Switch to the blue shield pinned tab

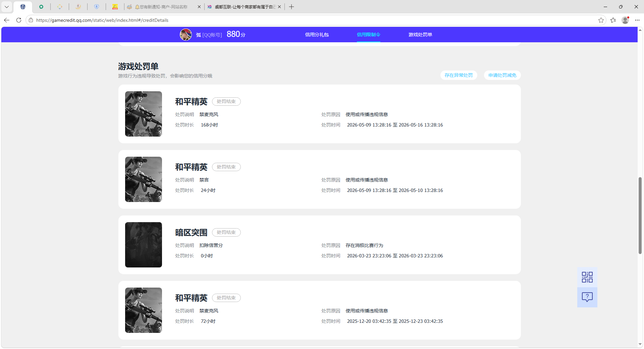(x=97, y=7)
